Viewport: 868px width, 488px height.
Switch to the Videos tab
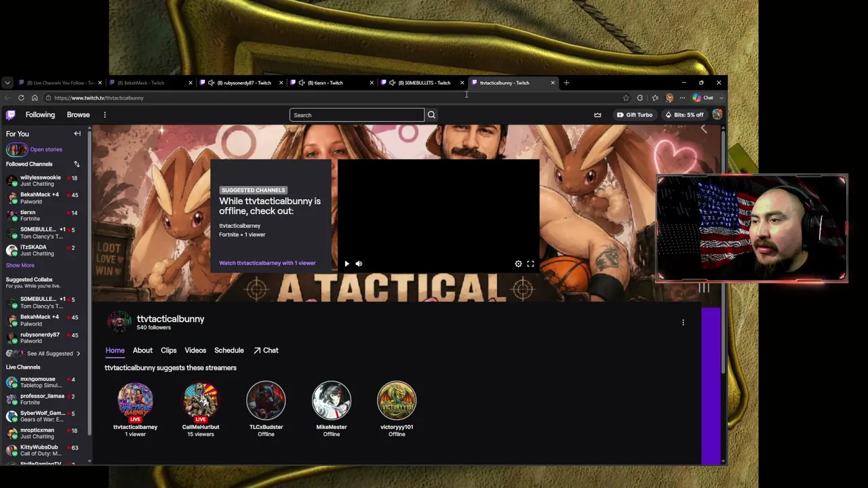coord(195,350)
